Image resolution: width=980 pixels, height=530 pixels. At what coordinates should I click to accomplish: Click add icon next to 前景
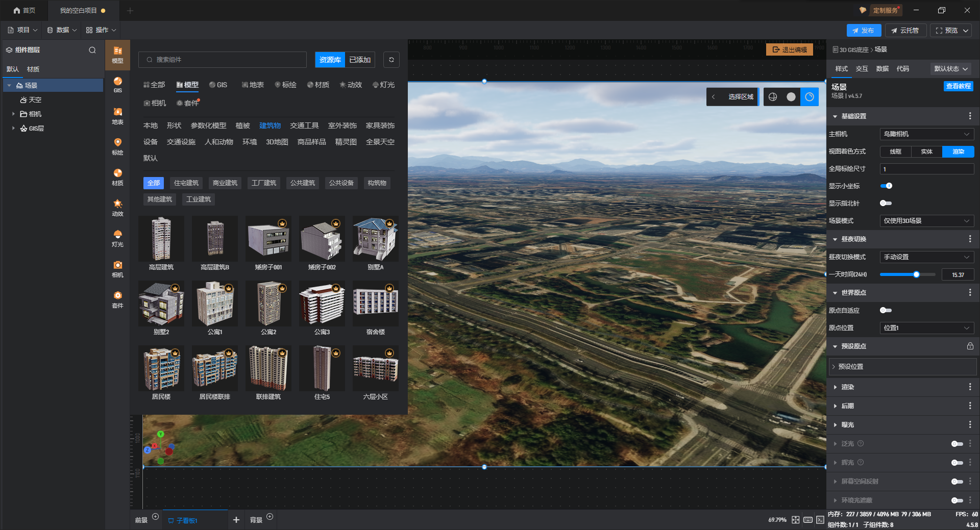point(156,517)
